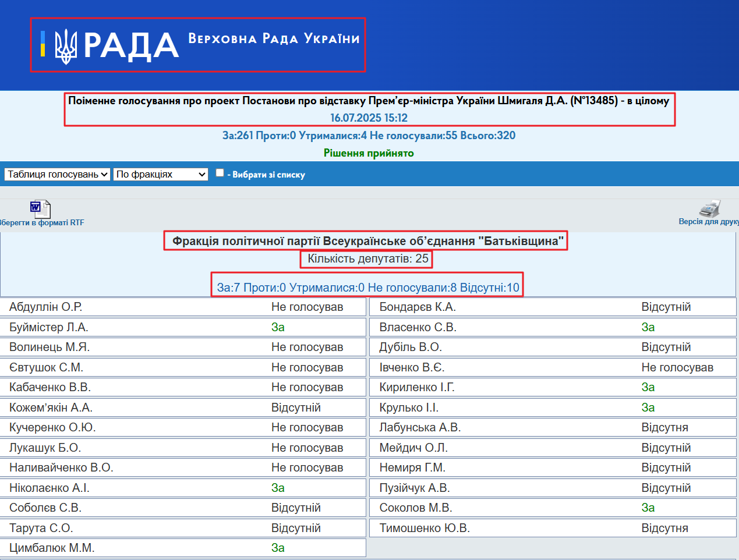The width and height of the screenshot is (739, 560).
Task: Click the 'За' vote of Цимбалюк М.М.
Action: tap(278, 548)
